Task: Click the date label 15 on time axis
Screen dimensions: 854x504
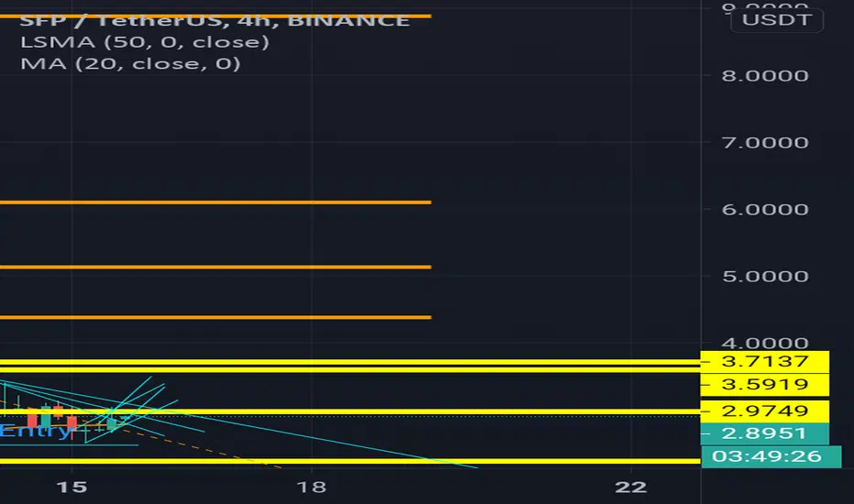Action: tap(71, 487)
